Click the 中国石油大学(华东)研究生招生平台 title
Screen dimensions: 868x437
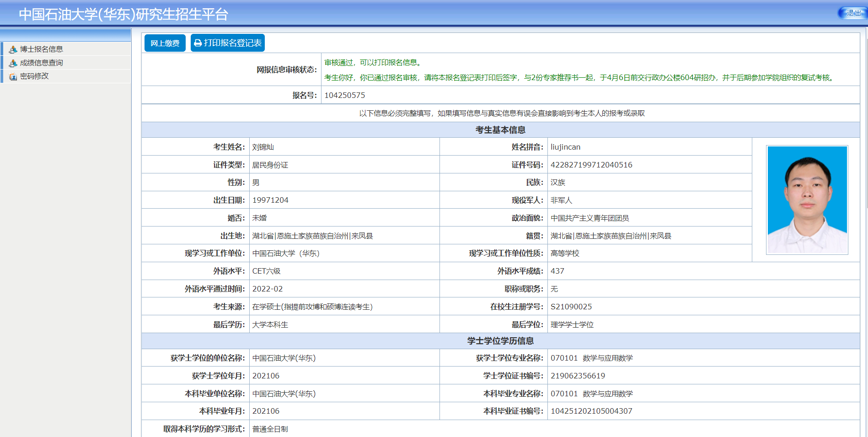point(123,14)
